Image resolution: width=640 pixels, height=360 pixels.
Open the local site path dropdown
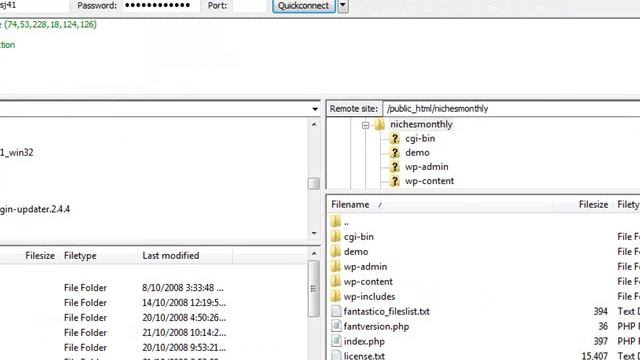click(315, 109)
